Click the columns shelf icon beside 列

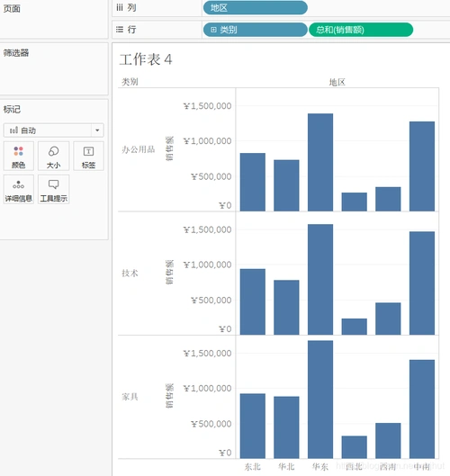click(120, 8)
